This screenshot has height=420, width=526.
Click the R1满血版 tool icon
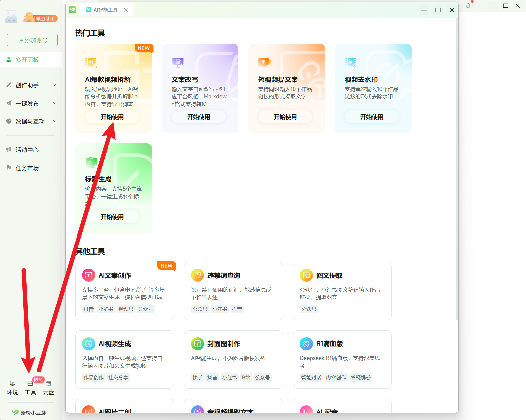306,344
